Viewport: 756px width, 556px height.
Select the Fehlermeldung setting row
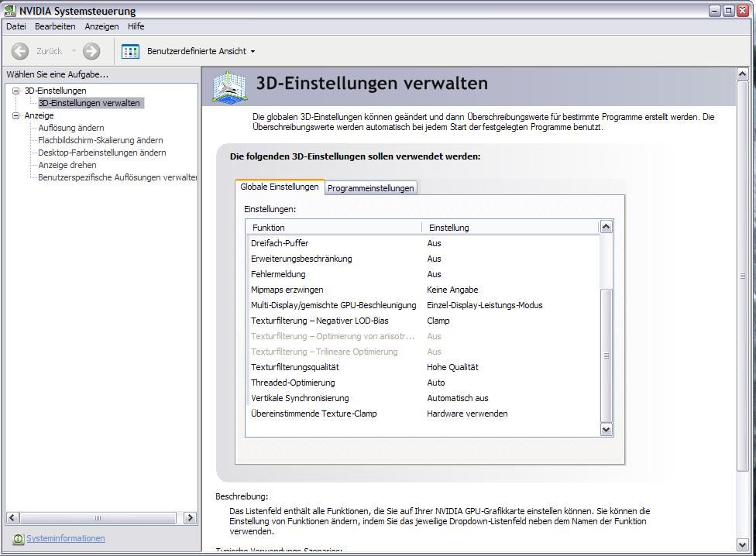423,274
